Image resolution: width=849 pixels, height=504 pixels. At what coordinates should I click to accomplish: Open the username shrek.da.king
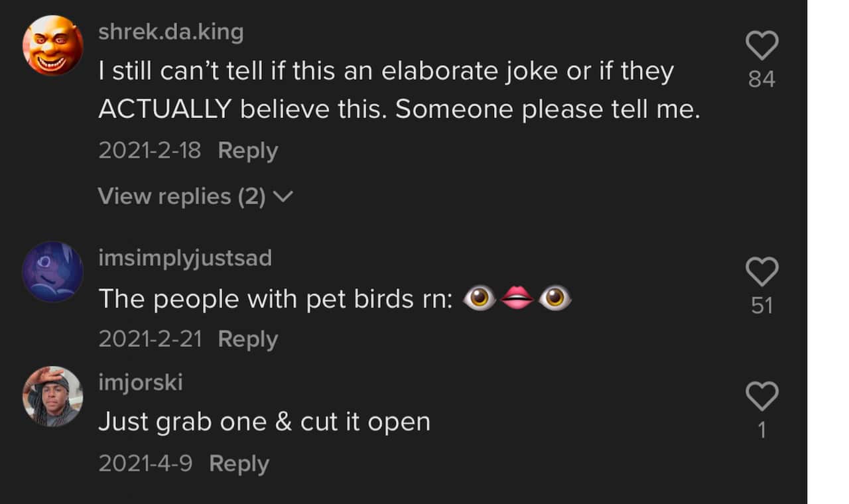[172, 31]
